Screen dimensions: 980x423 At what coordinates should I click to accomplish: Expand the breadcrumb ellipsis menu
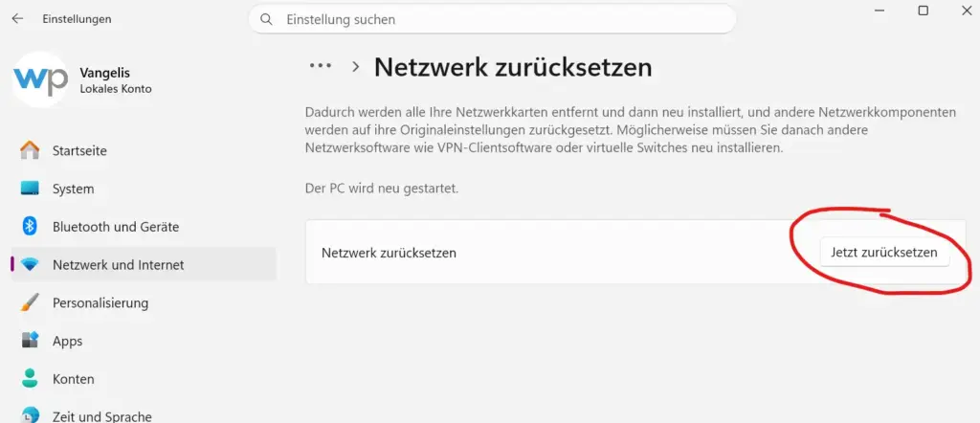point(321,66)
